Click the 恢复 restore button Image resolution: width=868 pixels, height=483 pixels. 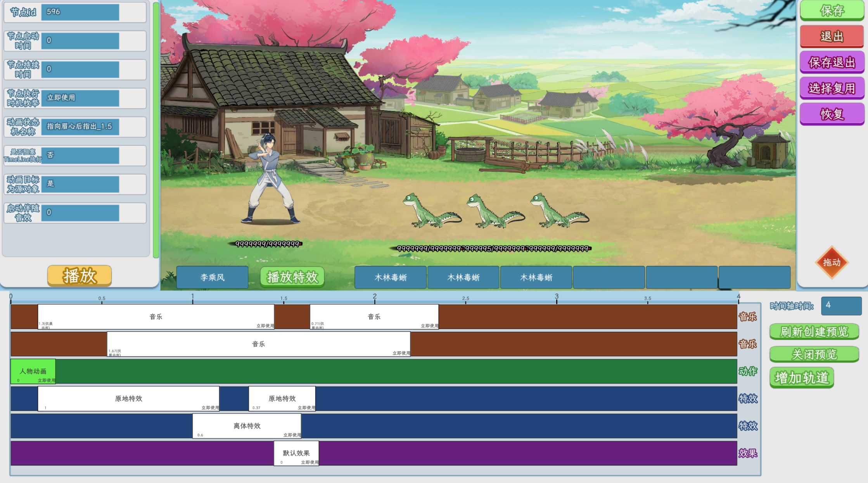(x=832, y=114)
